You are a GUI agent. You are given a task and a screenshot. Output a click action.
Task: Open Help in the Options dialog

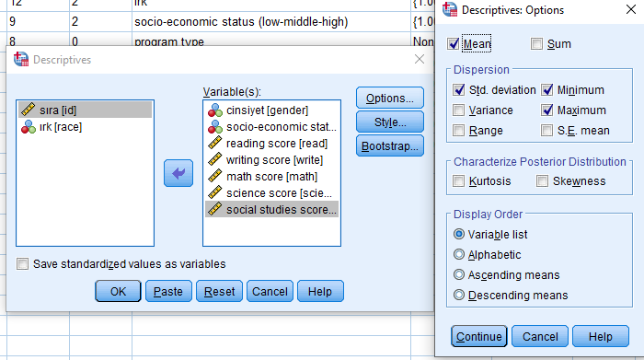pos(601,337)
